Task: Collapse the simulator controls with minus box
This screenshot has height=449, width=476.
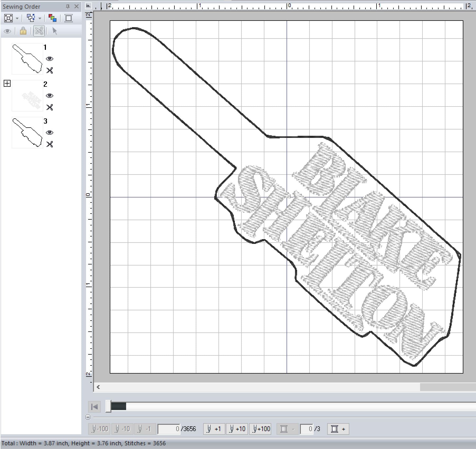Action: tap(88, 417)
